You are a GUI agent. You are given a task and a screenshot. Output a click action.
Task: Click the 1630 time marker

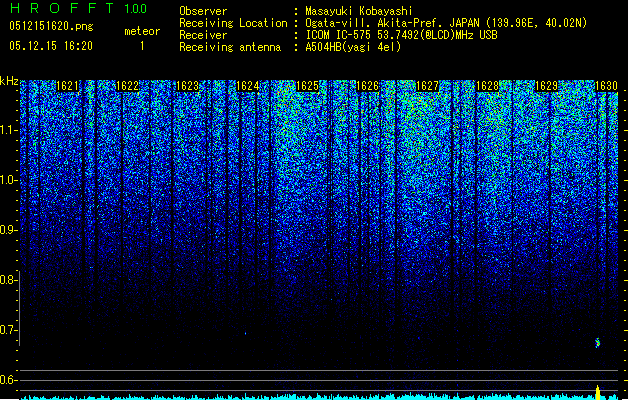coord(606,86)
